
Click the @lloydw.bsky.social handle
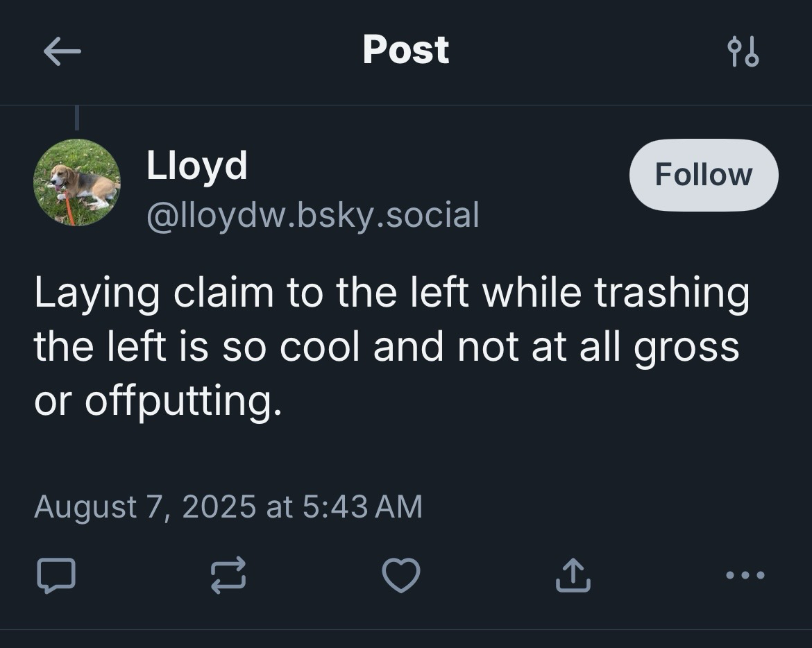[312, 215]
